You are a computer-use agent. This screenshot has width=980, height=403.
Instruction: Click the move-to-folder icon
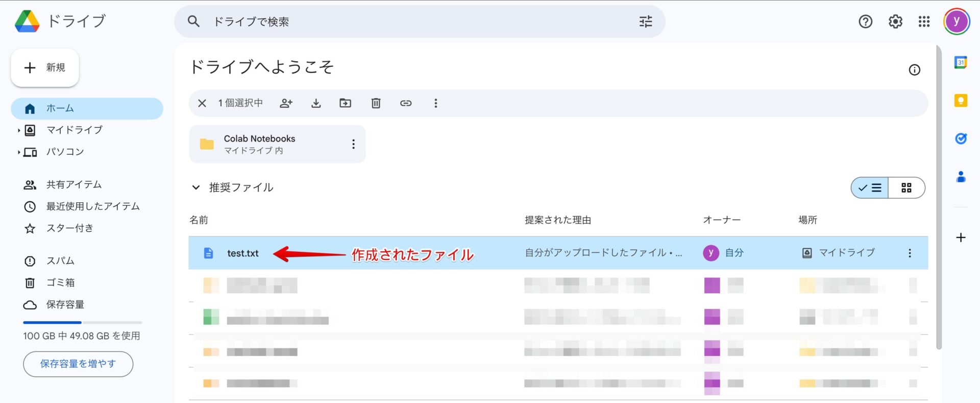(x=346, y=103)
